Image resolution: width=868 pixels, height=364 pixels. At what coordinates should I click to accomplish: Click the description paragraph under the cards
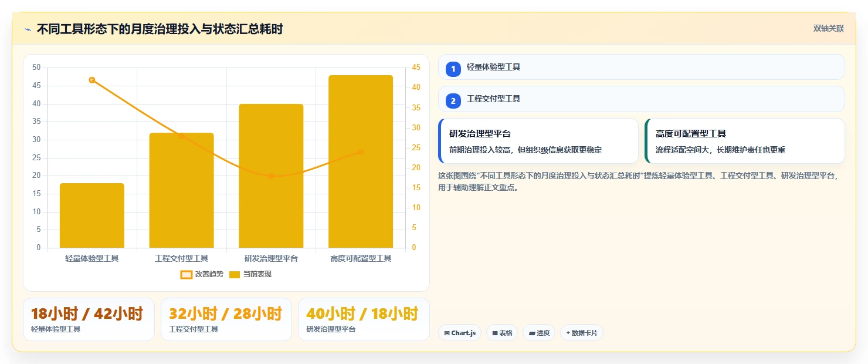click(639, 181)
